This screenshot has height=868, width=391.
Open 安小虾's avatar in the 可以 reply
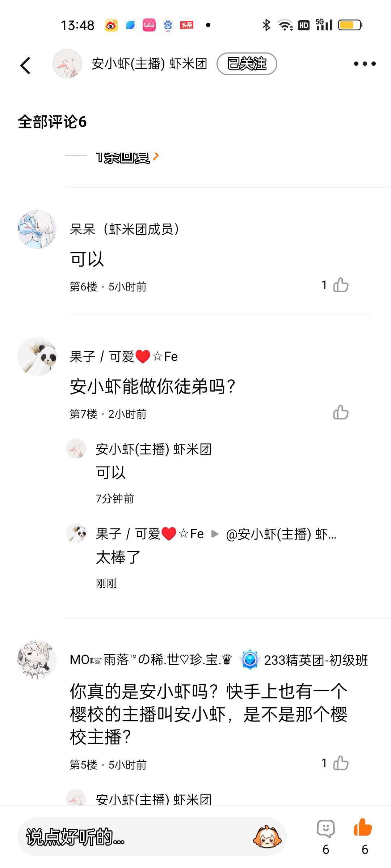tap(76, 448)
